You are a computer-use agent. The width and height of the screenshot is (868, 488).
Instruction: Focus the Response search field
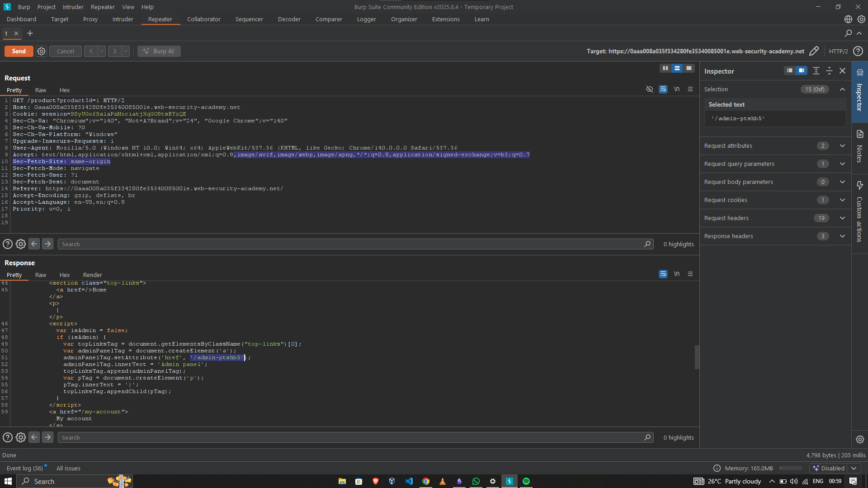click(x=355, y=438)
